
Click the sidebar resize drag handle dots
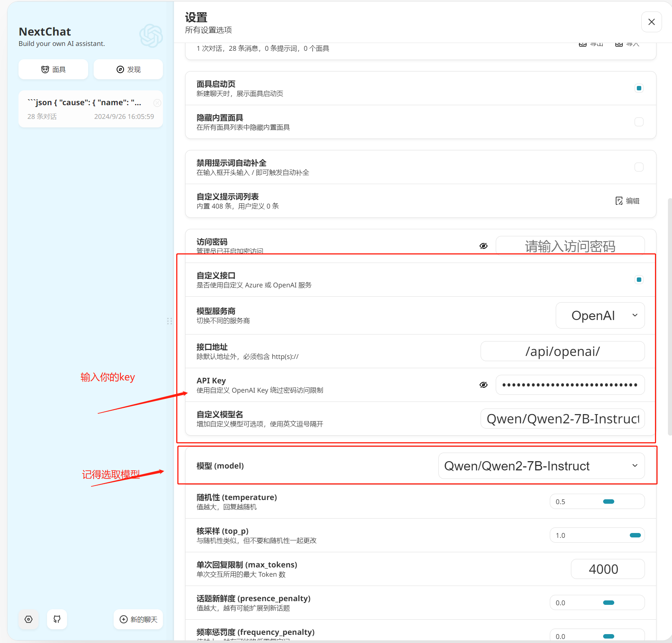click(x=170, y=321)
